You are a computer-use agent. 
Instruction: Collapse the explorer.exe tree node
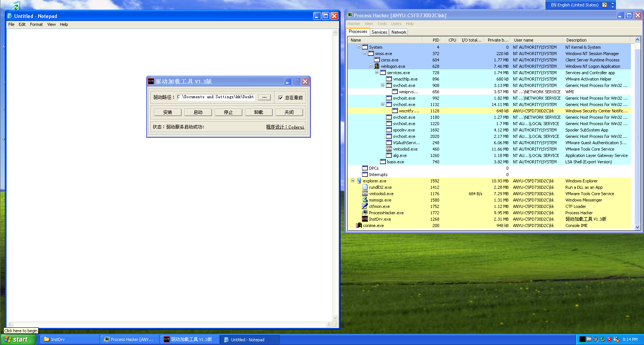(x=353, y=181)
